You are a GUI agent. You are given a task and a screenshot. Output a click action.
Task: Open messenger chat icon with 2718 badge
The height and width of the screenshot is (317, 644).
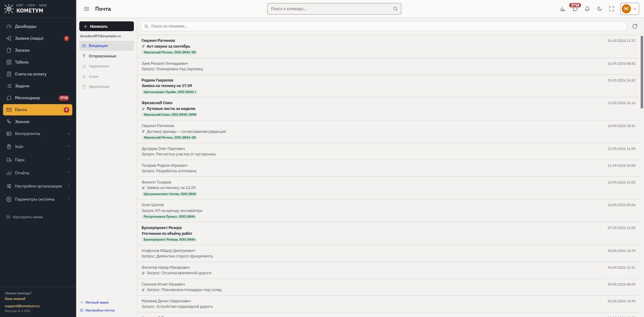[575, 9]
